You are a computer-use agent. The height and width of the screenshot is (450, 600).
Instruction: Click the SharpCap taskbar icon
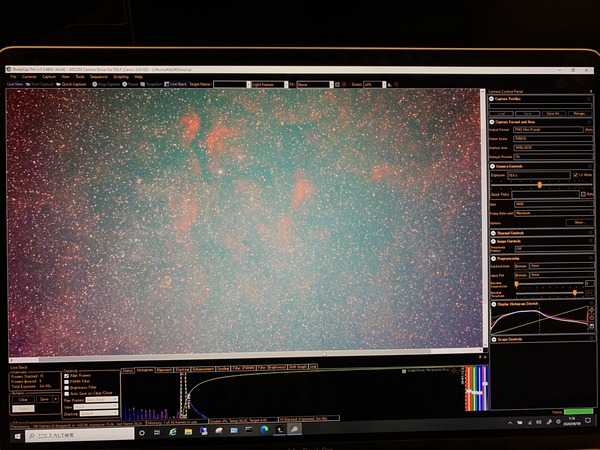294,429
